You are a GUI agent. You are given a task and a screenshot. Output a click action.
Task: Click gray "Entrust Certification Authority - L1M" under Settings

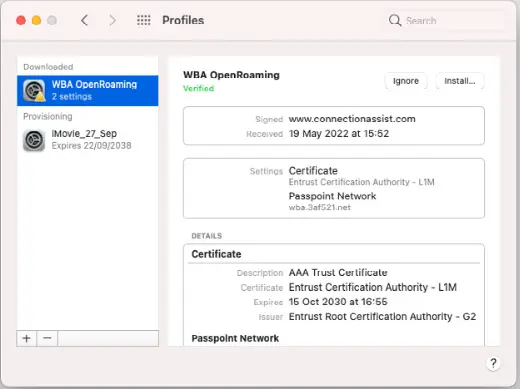[361, 182]
